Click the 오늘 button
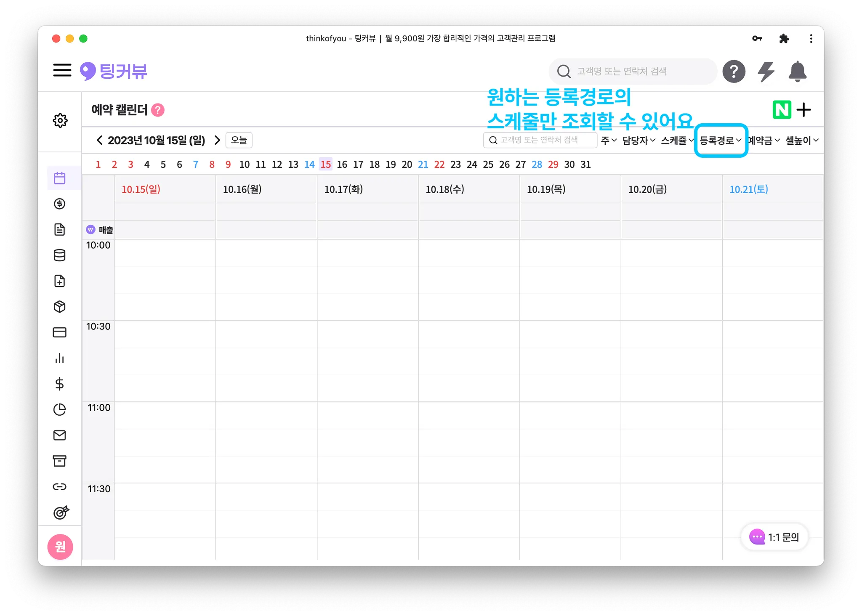862x616 pixels. (x=239, y=140)
